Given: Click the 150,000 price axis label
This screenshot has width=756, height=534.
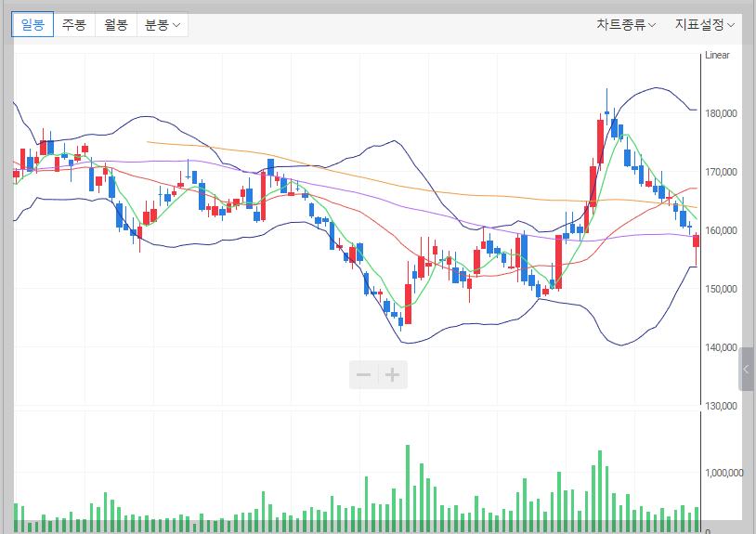Looking at the screenshot, I should click(721, 289).
